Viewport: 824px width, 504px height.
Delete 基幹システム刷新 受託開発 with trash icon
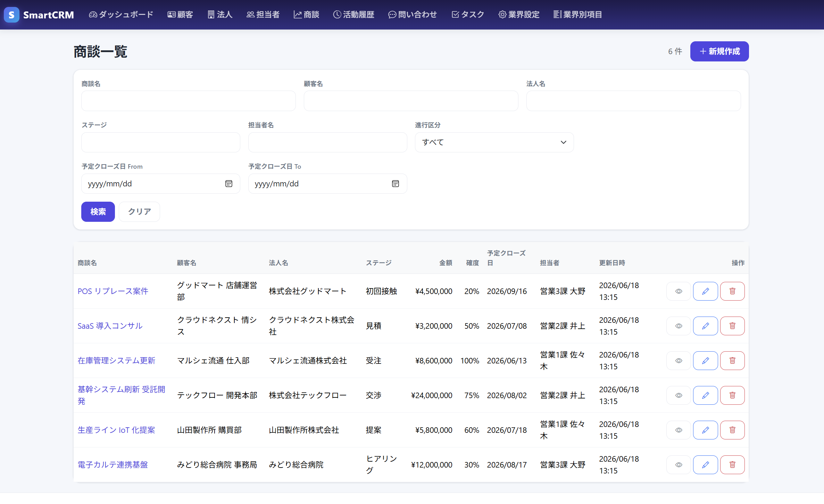(732, 395)
